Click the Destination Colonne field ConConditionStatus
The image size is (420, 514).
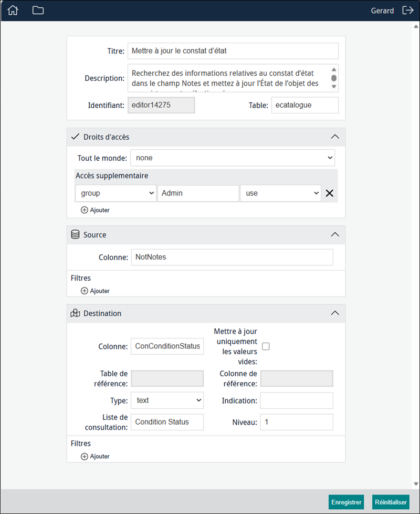(x=167, y=346)
